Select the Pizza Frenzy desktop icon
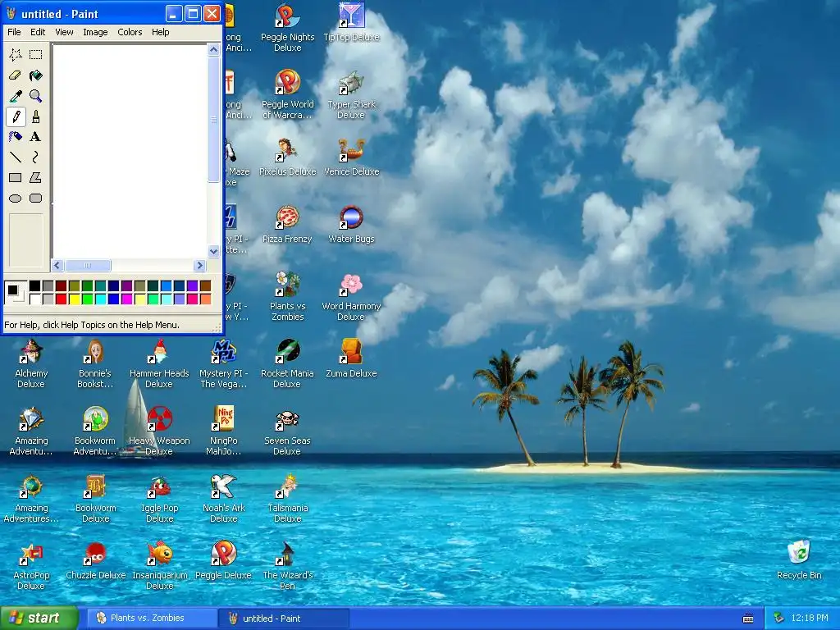Image resolution: width=840 pixels, height=630 pixels. 288,224
